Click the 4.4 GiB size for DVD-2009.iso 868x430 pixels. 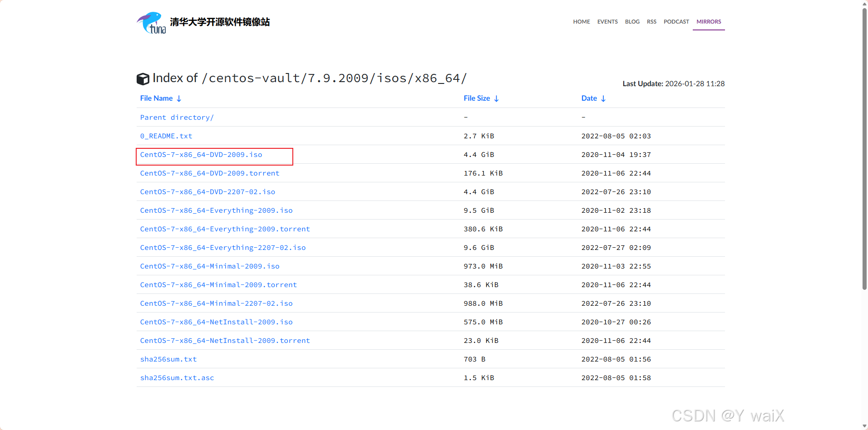click(479, 155)
